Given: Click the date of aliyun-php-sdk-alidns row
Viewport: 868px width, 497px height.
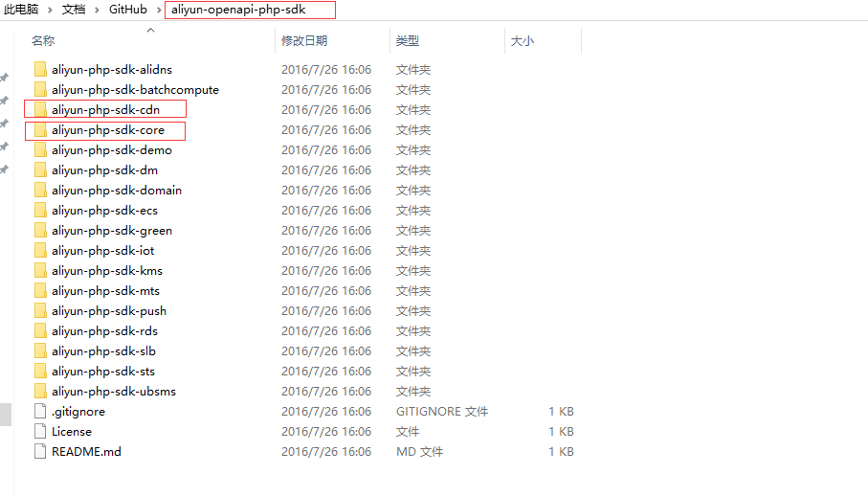Looking at the screenshot, I should pos(326,69).
